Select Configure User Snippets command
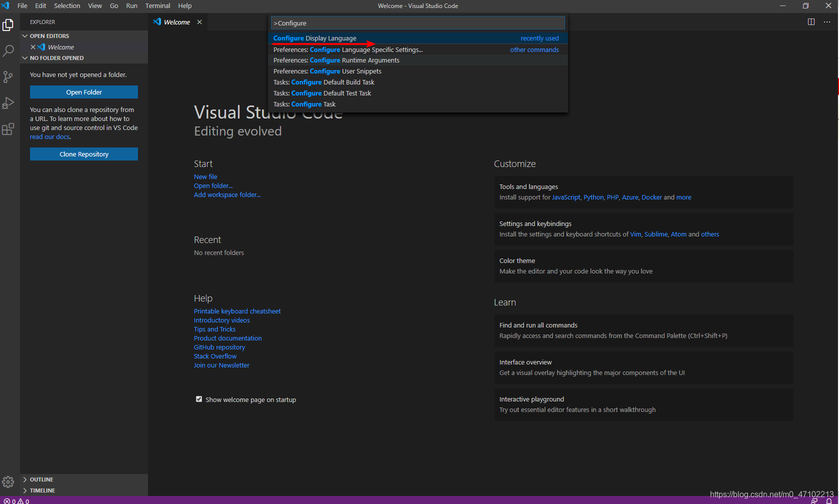The image size is (839, 504). (418, 71)
